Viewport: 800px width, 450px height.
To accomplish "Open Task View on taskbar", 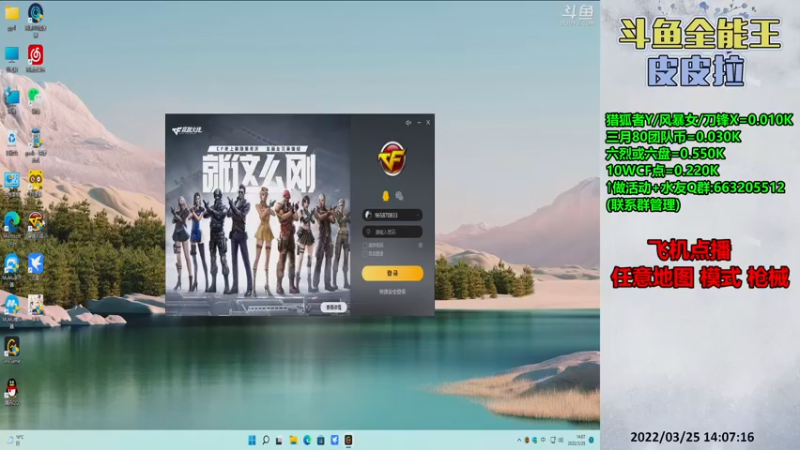I will [x=279, y=440].
